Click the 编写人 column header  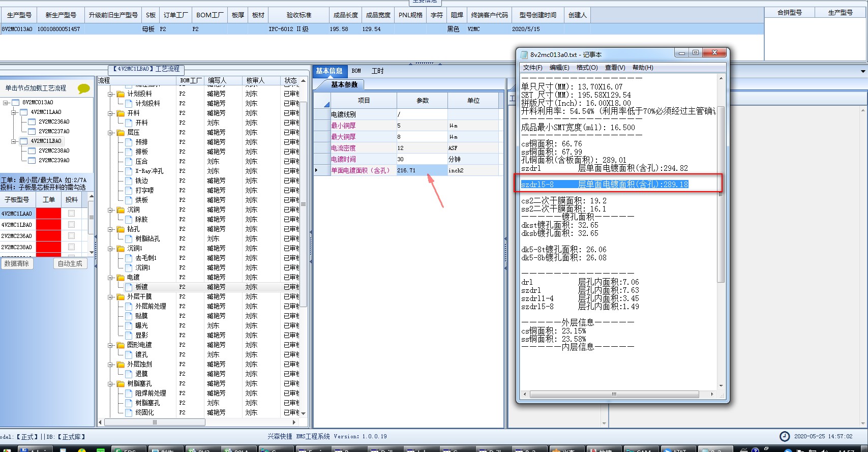click(x=223, y=80)
